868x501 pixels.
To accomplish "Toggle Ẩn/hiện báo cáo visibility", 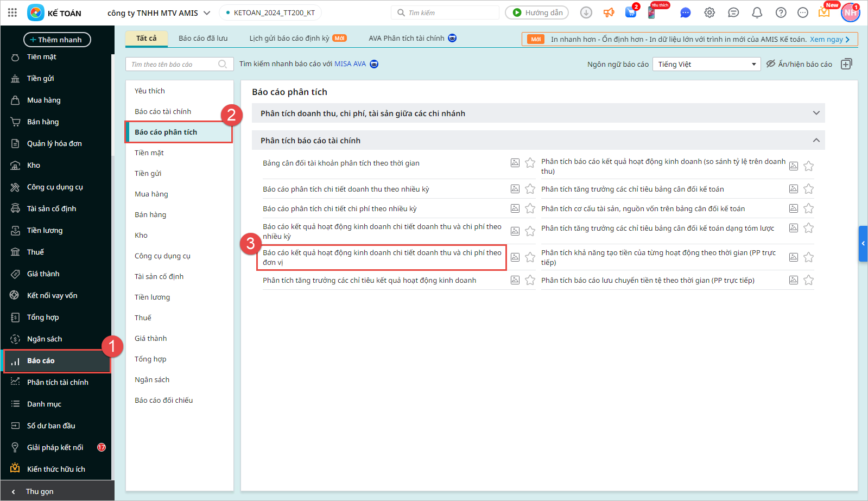I will click(x=799, y=64).
